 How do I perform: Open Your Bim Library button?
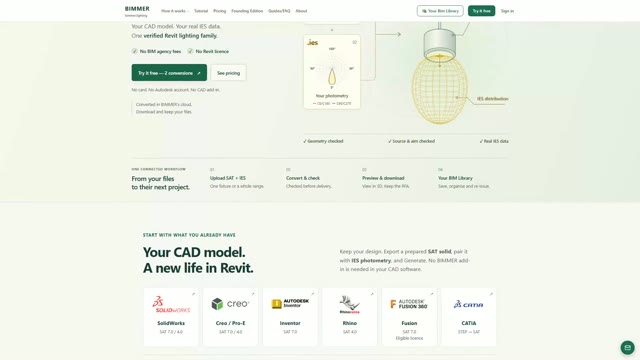(440, 11)
